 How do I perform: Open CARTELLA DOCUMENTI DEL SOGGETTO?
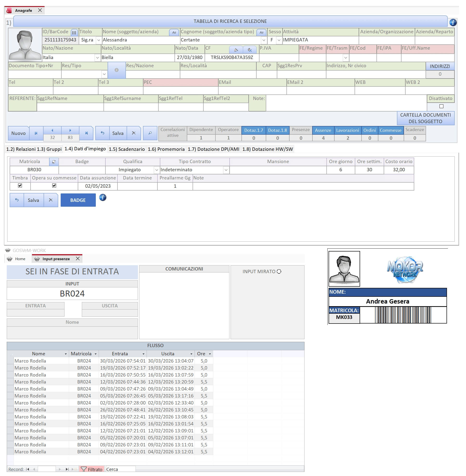pos(425,118)
